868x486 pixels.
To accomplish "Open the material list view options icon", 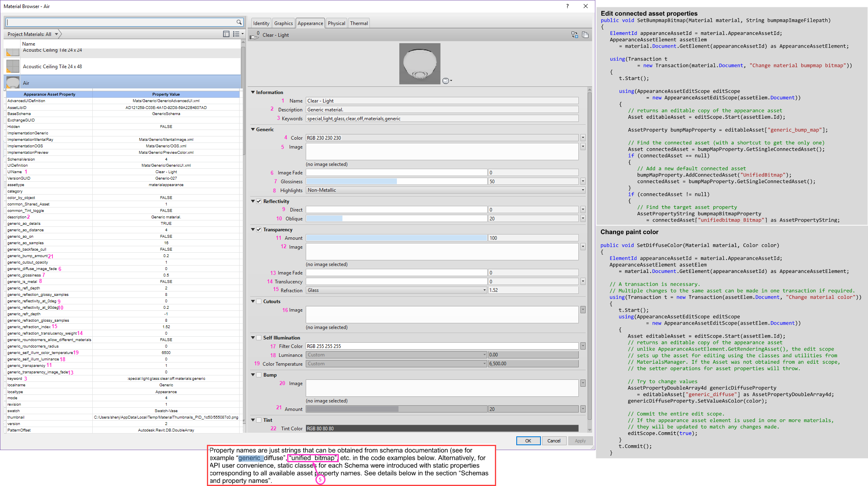I will point(238,34).
